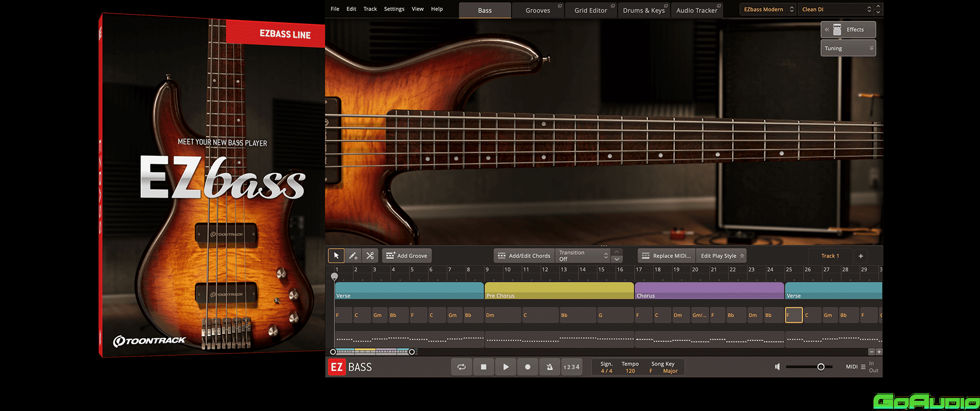The width and height of the screenshot is (980, 411).
Task: Click the Record circle button
Action: tap(527, 367)
